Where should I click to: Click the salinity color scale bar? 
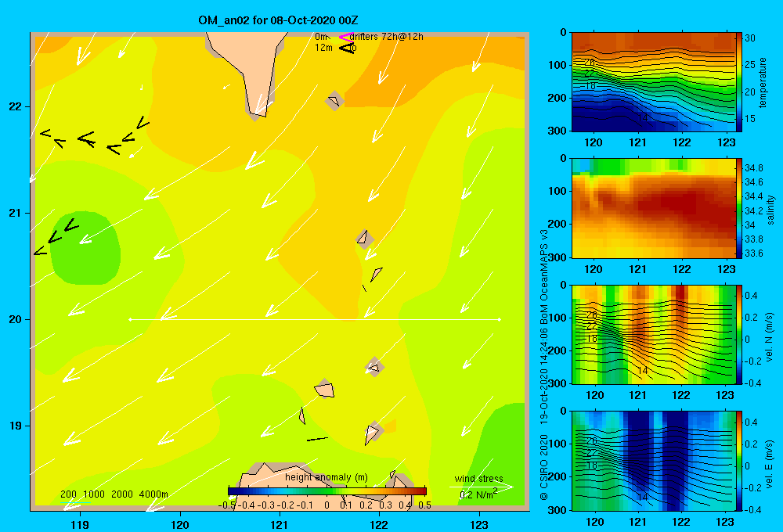coord(739,209)
